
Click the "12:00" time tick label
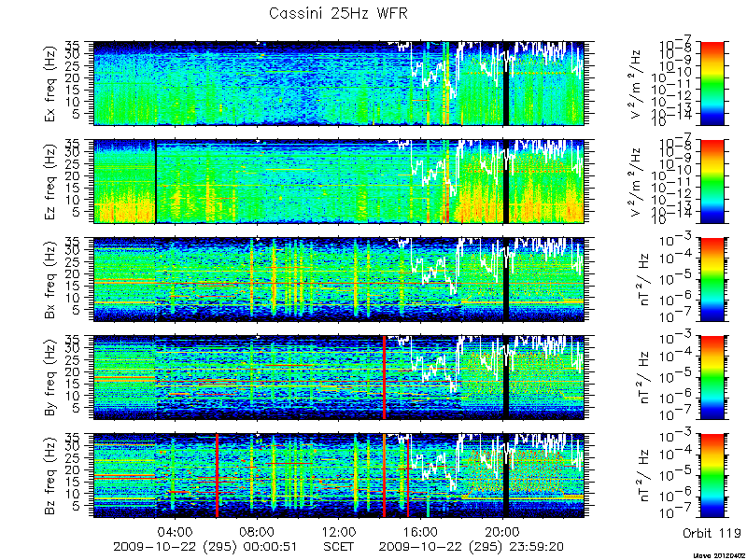[339, 531]
